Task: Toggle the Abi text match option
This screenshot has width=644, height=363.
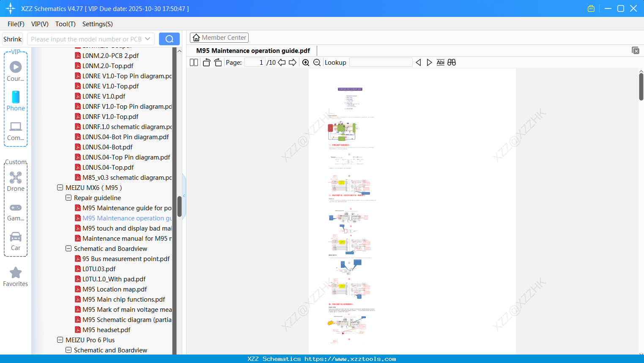Action: 440,62
